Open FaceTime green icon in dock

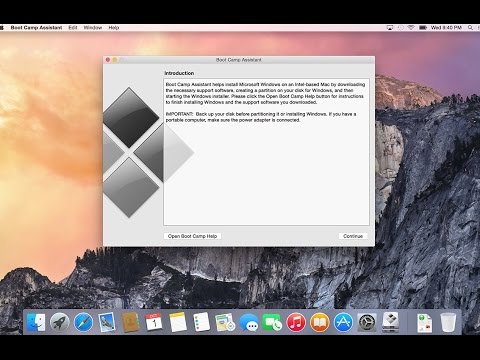tap(272, 322)
